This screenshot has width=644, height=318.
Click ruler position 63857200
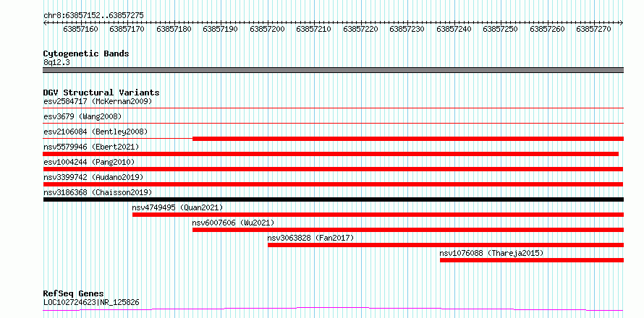[x=268, y=30]
